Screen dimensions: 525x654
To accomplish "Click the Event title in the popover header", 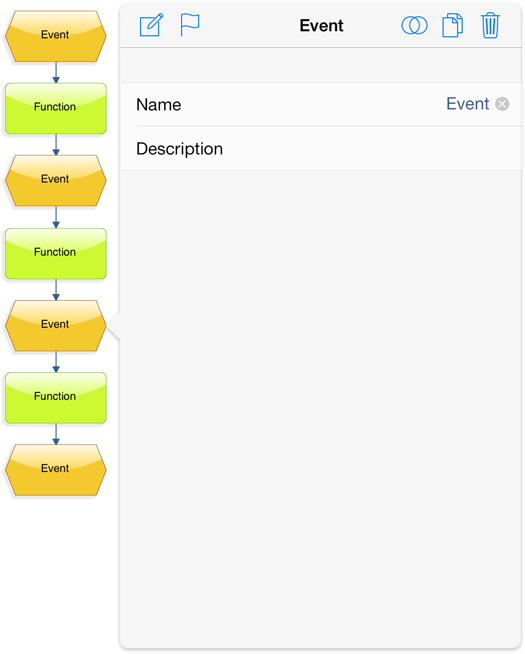I will pos(321,25).
